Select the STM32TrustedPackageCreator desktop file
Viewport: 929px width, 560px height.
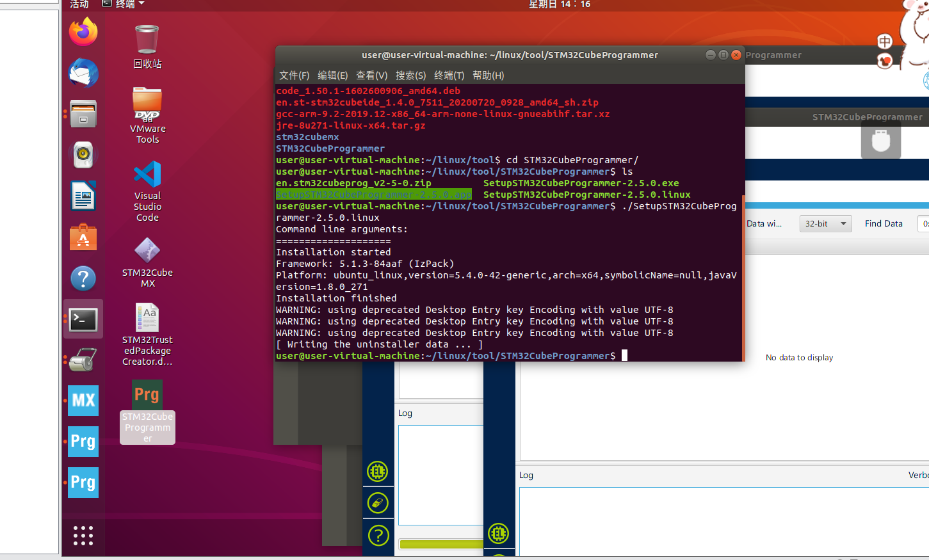click(147, 334)
